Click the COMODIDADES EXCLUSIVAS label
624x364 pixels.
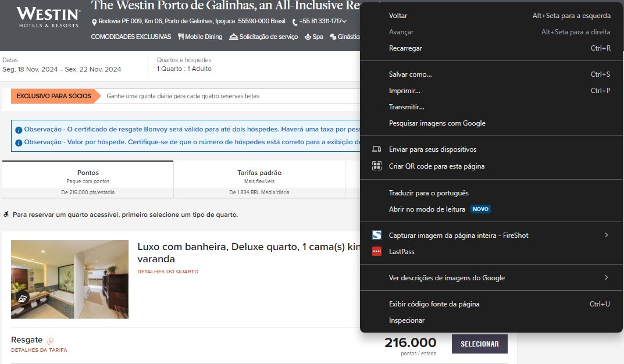(131, 37)
